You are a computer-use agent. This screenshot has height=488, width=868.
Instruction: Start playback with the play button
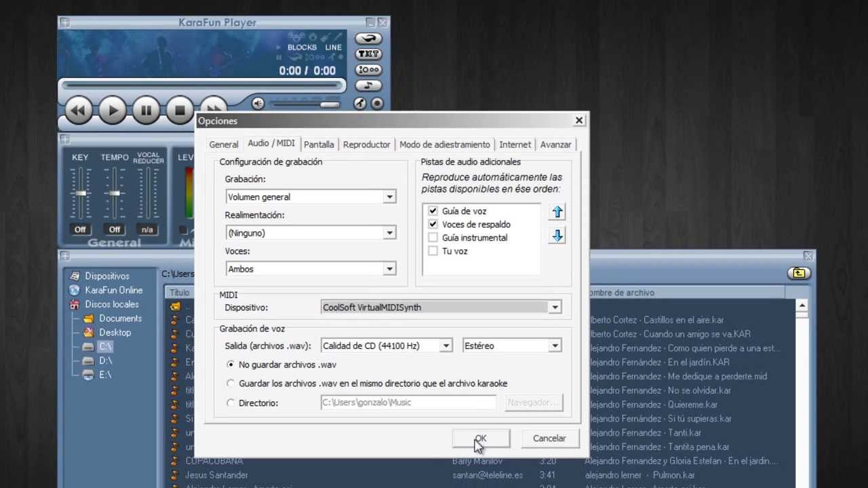pos(113,110)
